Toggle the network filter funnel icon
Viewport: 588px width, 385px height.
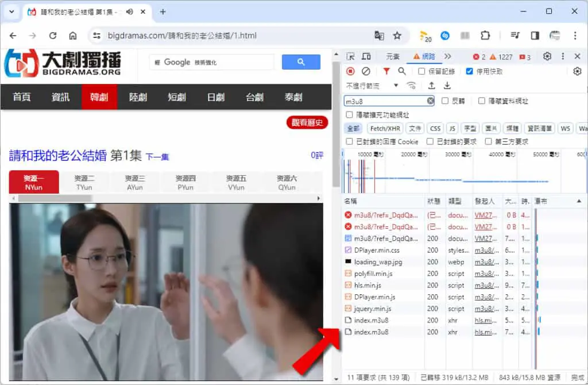pyautogui.click(x=386, y=71)
